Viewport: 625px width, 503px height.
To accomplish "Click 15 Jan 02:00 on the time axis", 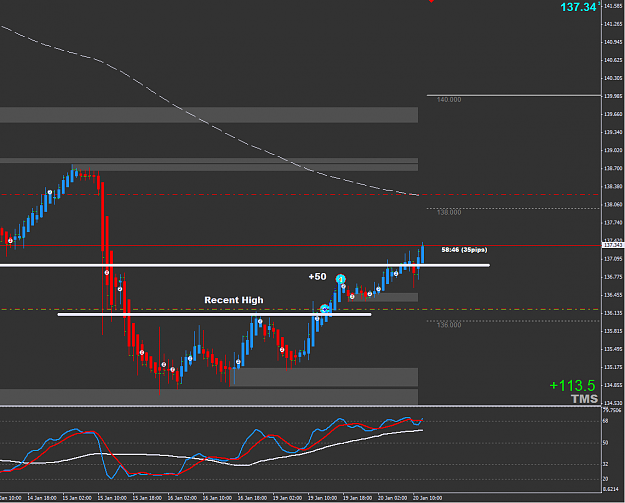I will point(77,498).
